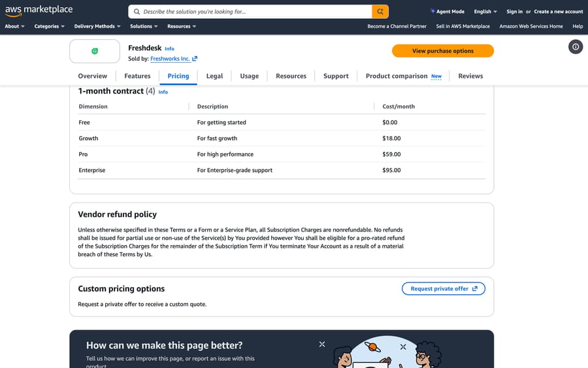The width and height of the screenshot is (588, 368).
Task: Switch to the Features tab
Action: coord(137,76)
